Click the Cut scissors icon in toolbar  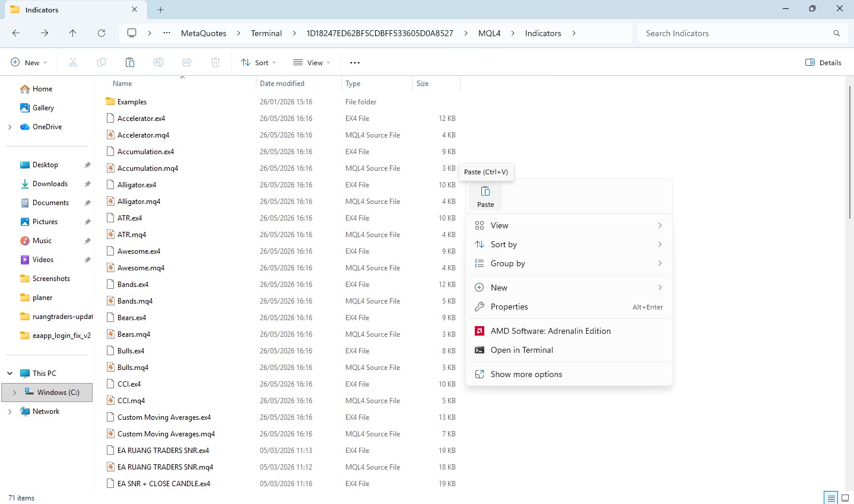(73, 62)
